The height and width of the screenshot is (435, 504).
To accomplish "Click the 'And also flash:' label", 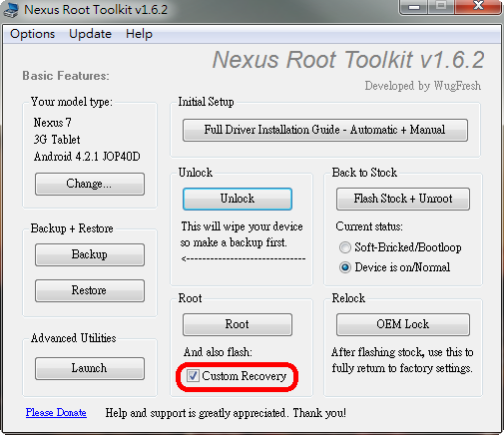I will point(218,352).
